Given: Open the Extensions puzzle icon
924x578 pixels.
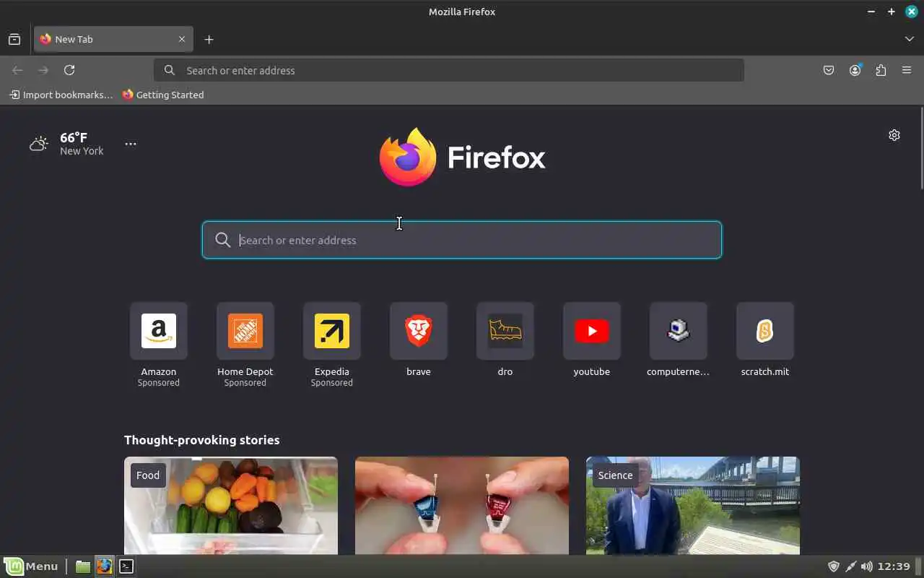Looking at the screenshot, I should click(881, 70).
